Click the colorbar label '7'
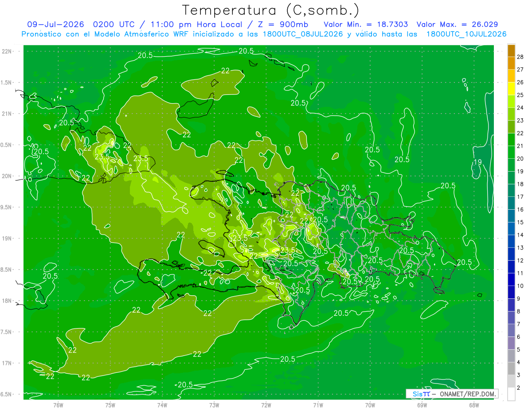The width and height of the screenshot is (532, 411). [x=519, y=324]
